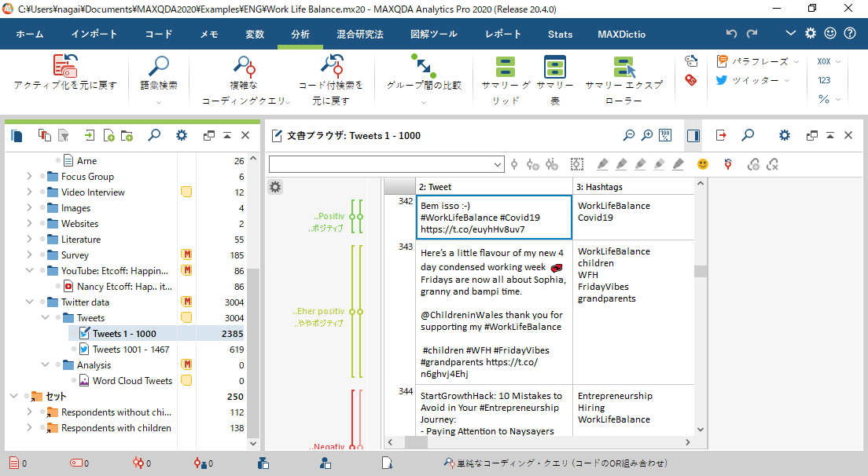The image size is (868, 476).
Task: Toggle activation circle for Literature
Action: pos(42,240)
